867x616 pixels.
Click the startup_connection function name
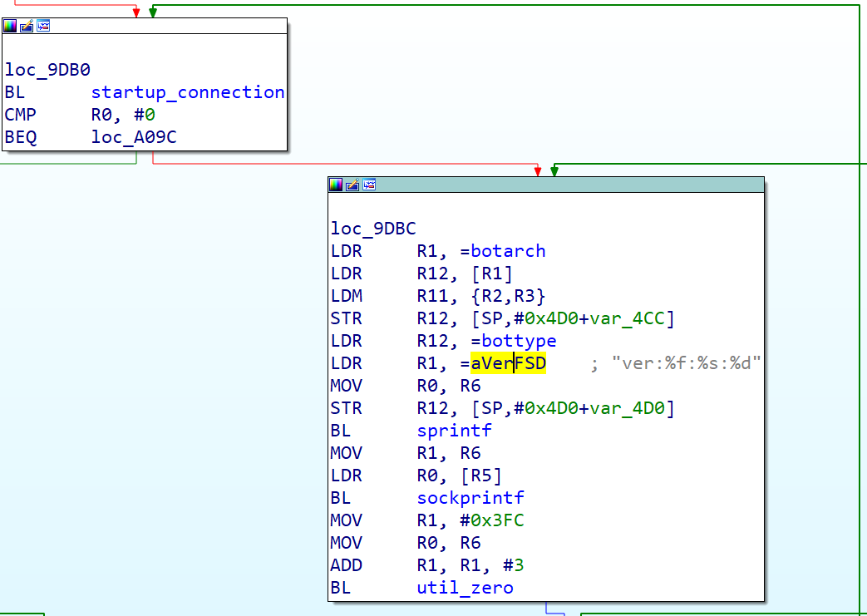click(188, 92)
